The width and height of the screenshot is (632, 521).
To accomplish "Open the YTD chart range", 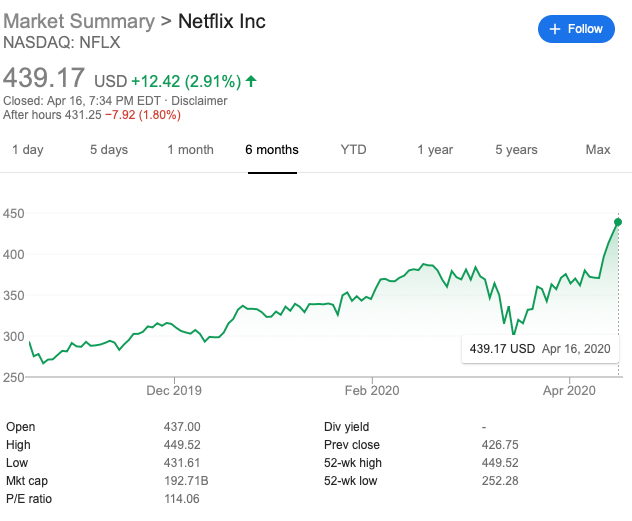I will pyautogui.click(x=353, y=150).
